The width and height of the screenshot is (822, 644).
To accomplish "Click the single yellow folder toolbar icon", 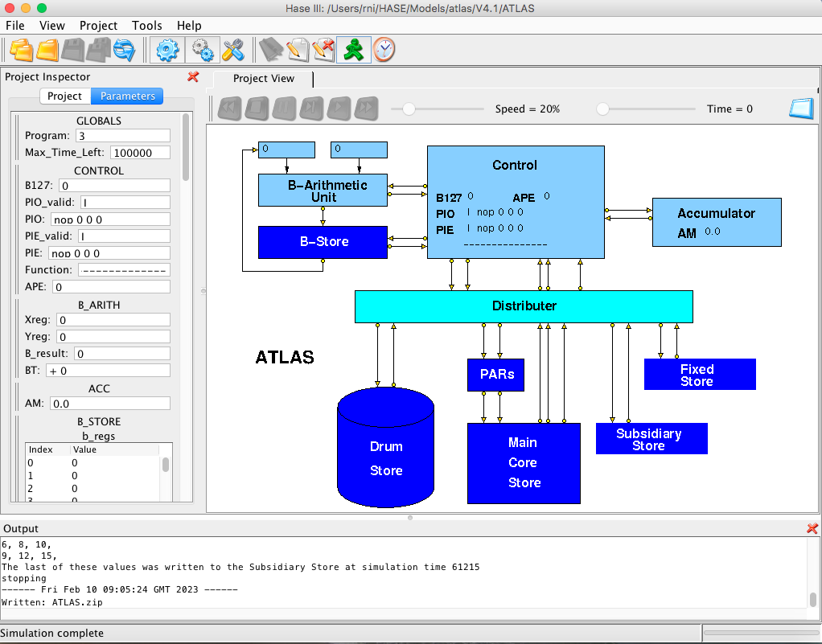I will click(x=47, y=51).
